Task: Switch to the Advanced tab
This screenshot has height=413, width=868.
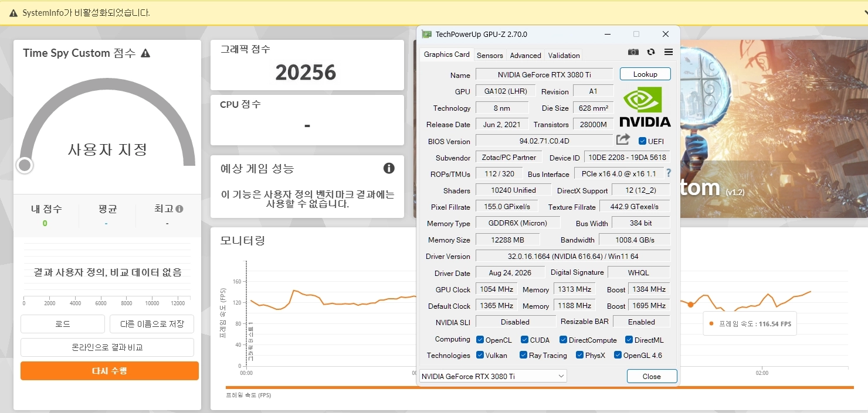Action: 525,55
